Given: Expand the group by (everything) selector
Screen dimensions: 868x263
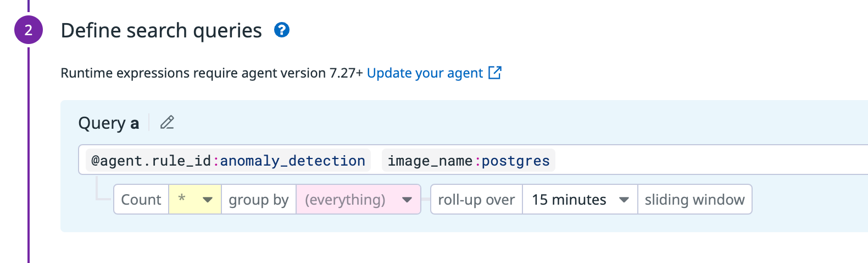Looking at the screenshot, I should [x=358, y=199].
